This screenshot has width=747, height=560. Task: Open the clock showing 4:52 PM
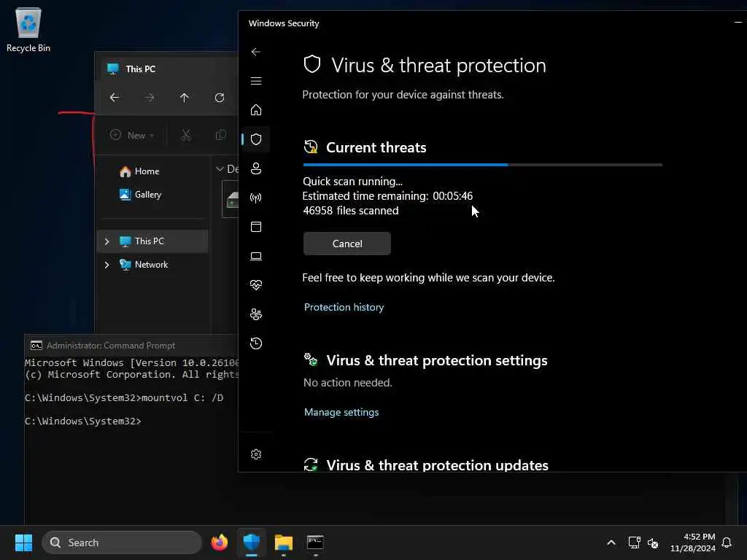point(693,542)
